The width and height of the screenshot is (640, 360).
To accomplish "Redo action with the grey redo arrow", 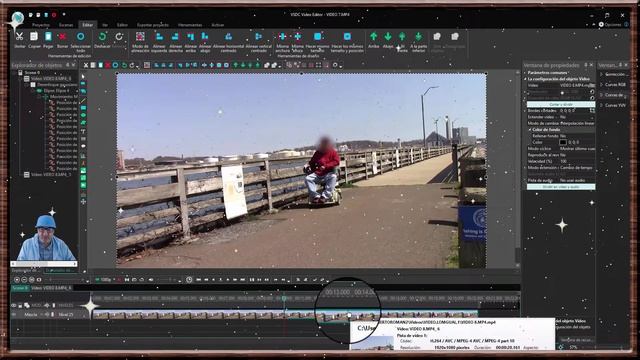I will pyautogui.click(x=119, y=37).
